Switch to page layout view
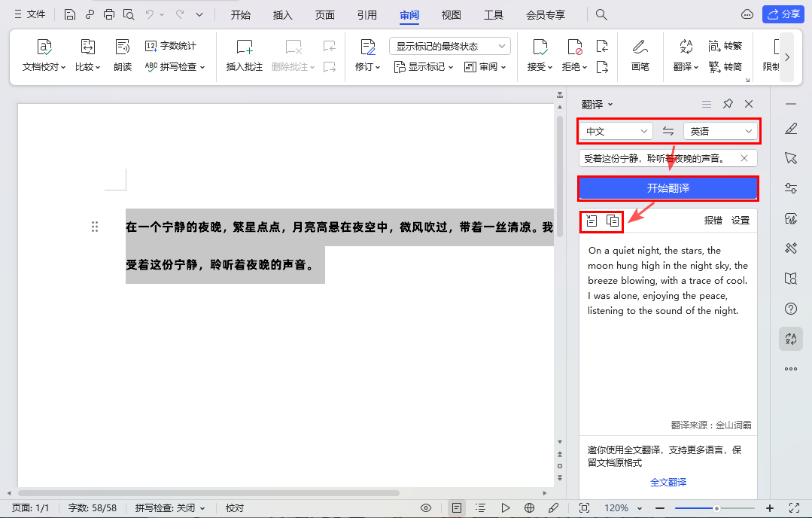 click(456, 508)
